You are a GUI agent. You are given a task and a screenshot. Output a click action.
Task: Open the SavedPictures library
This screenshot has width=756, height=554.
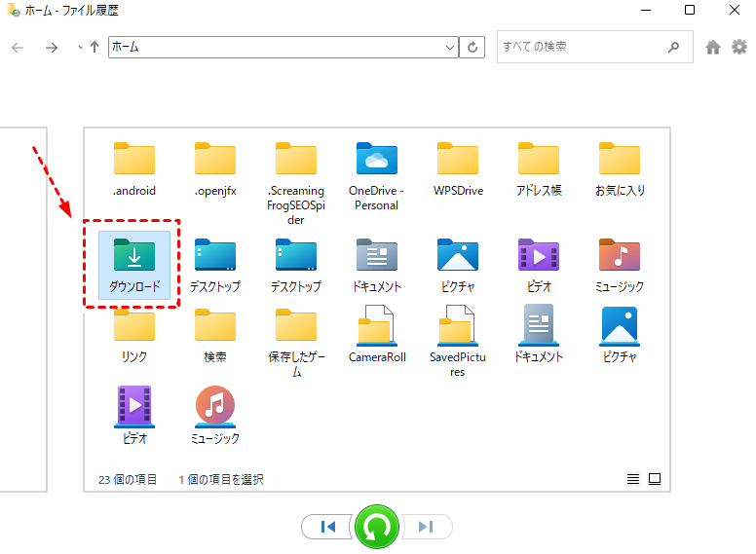pyautogui.click(x=458, y=341)
